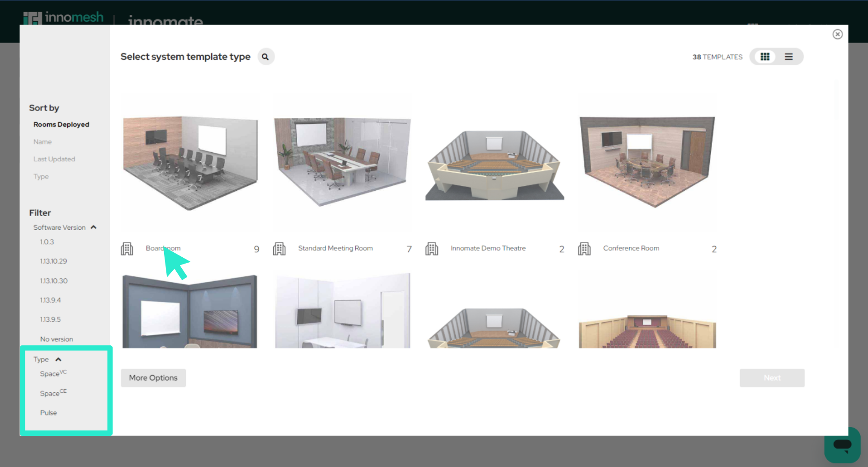The height and width of the screenshot is (467, 868).
Task: Select the No version filter option
Action: (x=57, y=339)
